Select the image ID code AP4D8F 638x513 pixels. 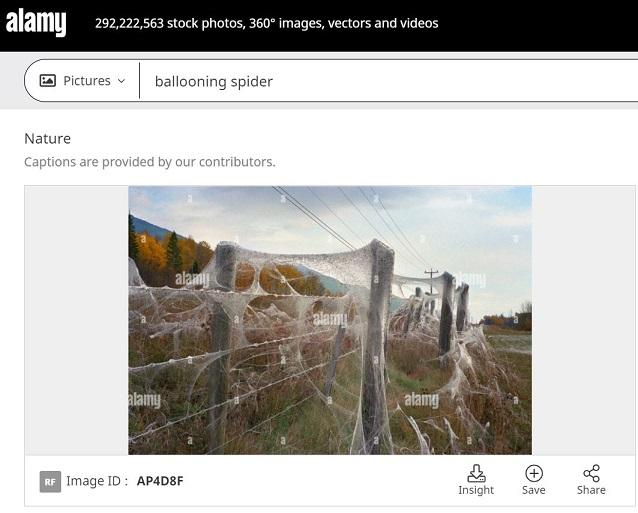click(x=160, y=481)
